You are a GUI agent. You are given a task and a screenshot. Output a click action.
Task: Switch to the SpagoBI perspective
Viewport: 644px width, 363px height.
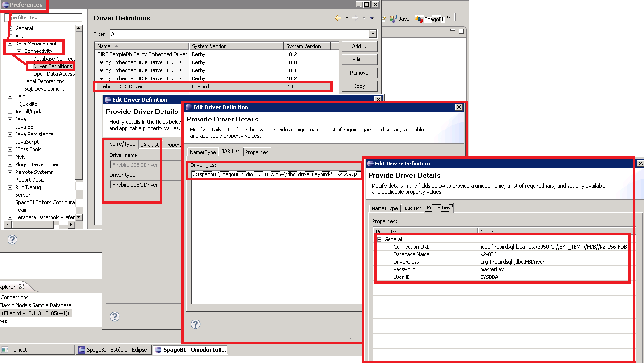(x=429, y=19)
